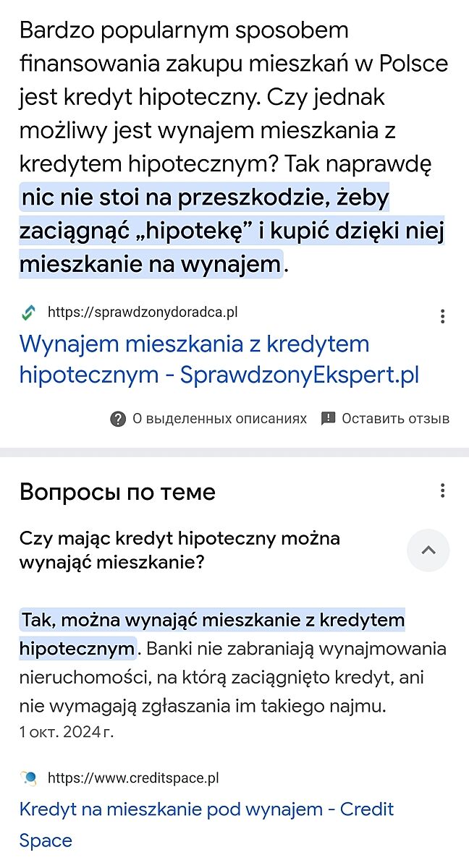Open three-dot menu for sprawdzonydoradca.pl result
The height and width of the screenshot is (868, 469).
click(x=442, y=316)
